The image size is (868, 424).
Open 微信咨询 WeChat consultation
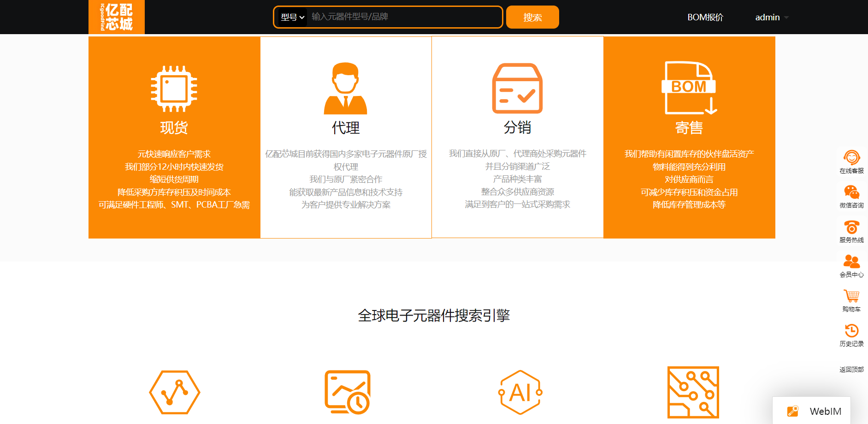coord(851,196)
